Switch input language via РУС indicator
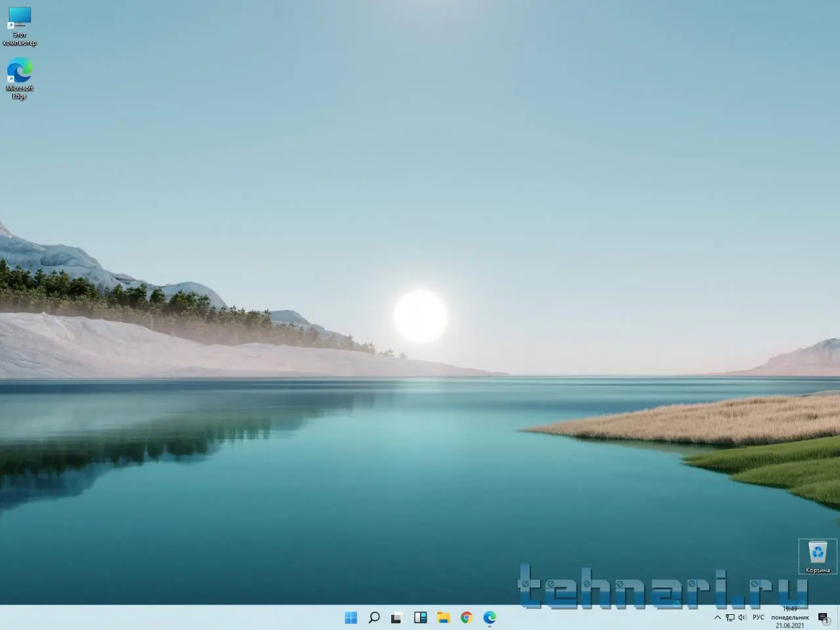 coord(759,618)
